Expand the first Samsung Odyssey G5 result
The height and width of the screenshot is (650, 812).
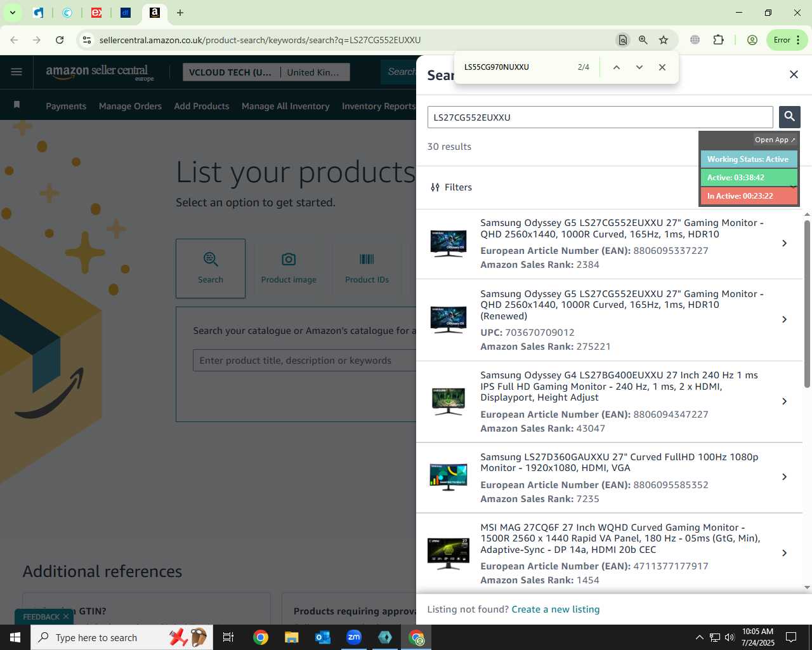(x=784, y=243)
